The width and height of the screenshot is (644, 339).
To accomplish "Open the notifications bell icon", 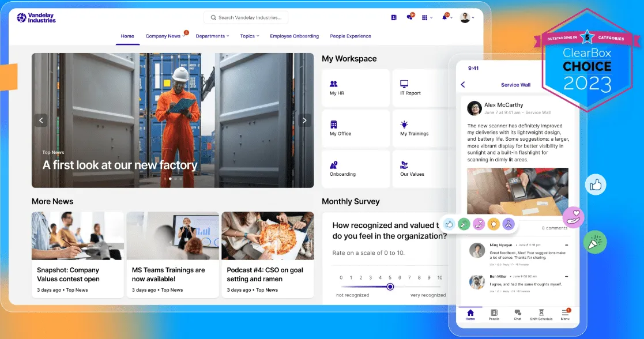I will tap(445, 17).
